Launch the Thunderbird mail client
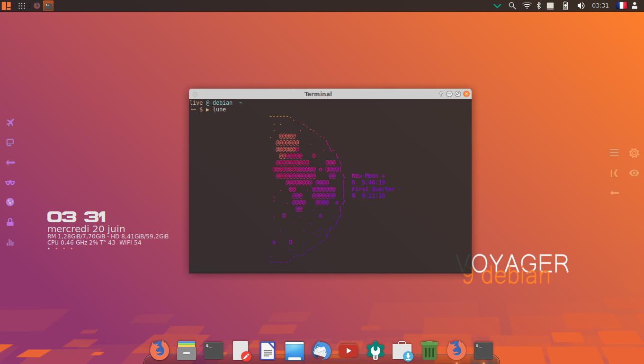644x364 pixels. tap(322, 351)
